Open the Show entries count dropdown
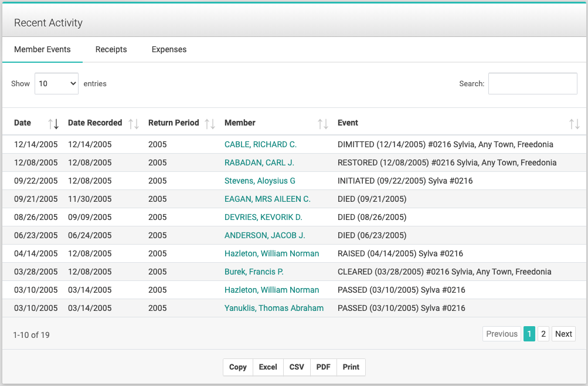This screenshot has height=386, width=588. click(x=57, y=84)
